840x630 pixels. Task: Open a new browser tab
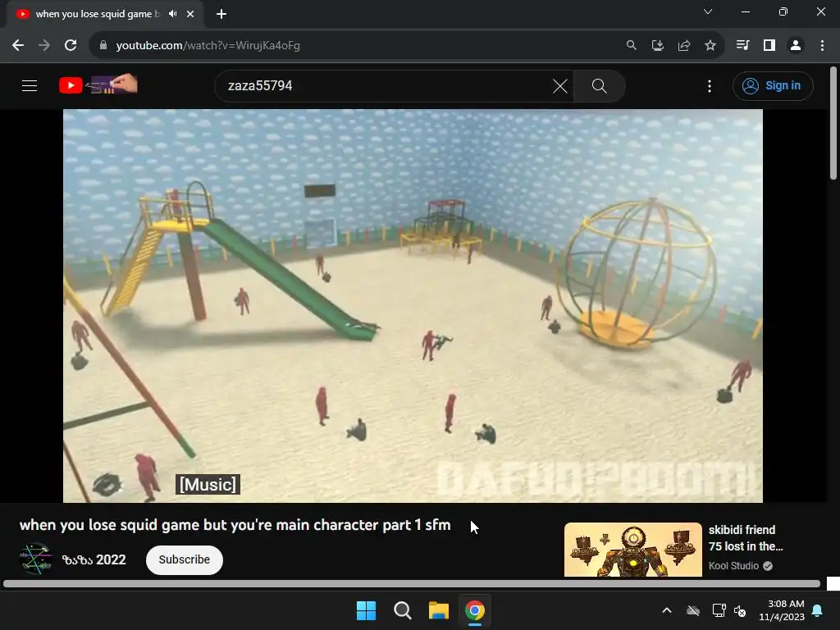click(221, 14)
